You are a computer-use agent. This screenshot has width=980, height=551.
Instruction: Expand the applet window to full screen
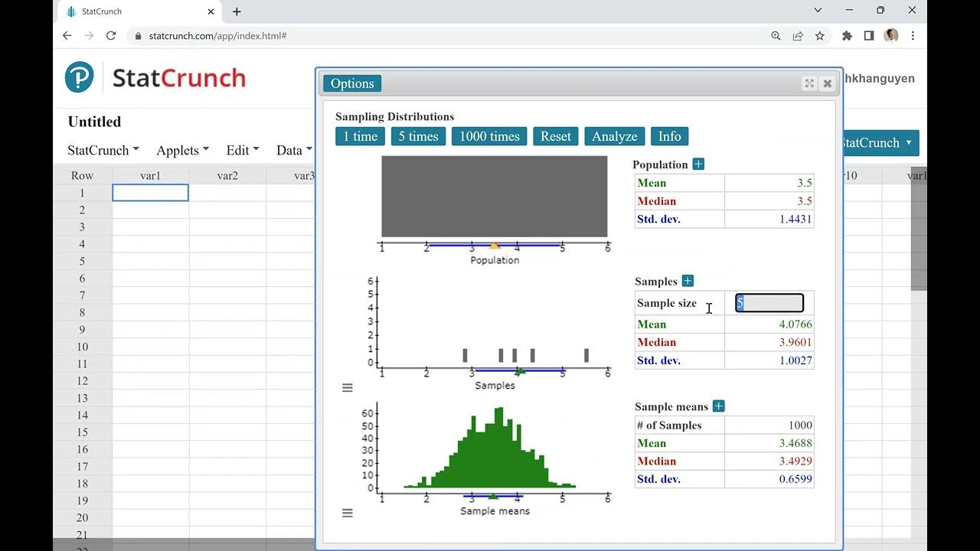809,83
